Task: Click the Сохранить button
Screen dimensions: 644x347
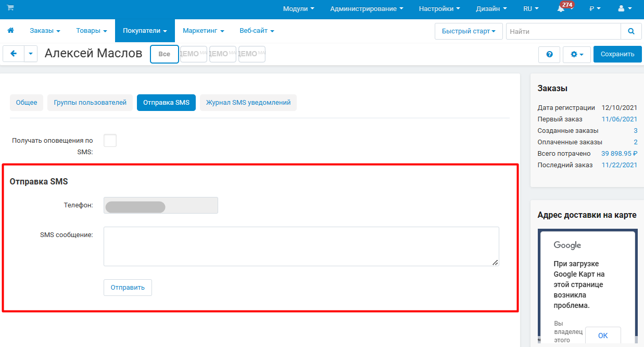Action: 617,54
